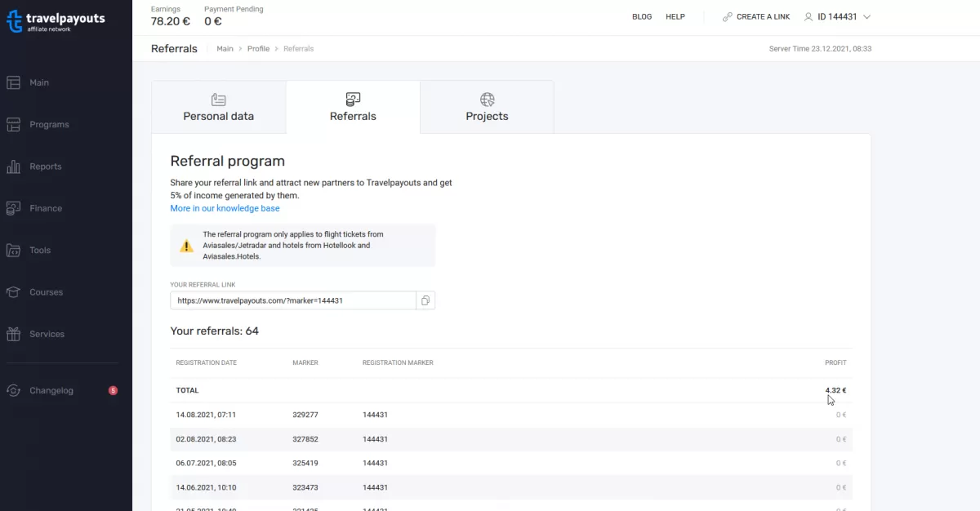Click total profit 4.32 € value
Screen dimensions: 980x511
[x=835, y=390]
